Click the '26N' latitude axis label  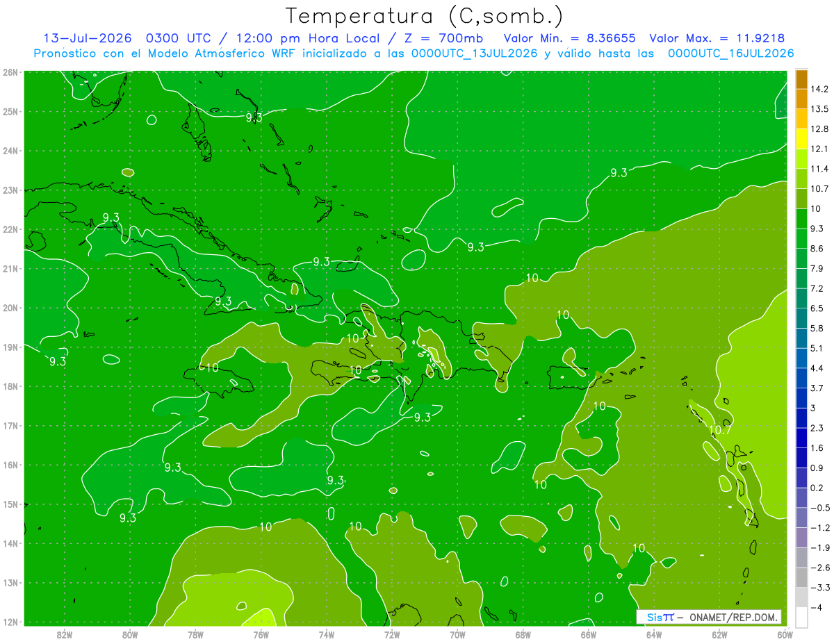point(10,72)
